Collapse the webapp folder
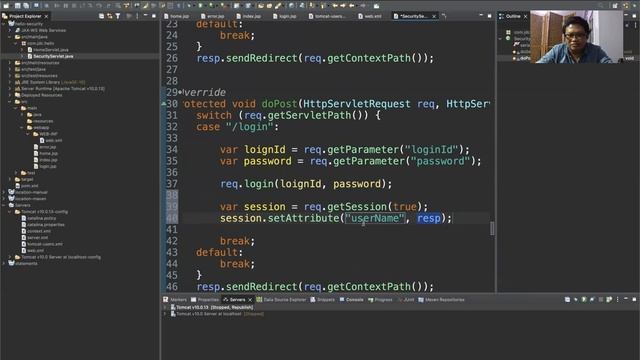The width and height of the screenshot is (640, 360). coord(22,127)
